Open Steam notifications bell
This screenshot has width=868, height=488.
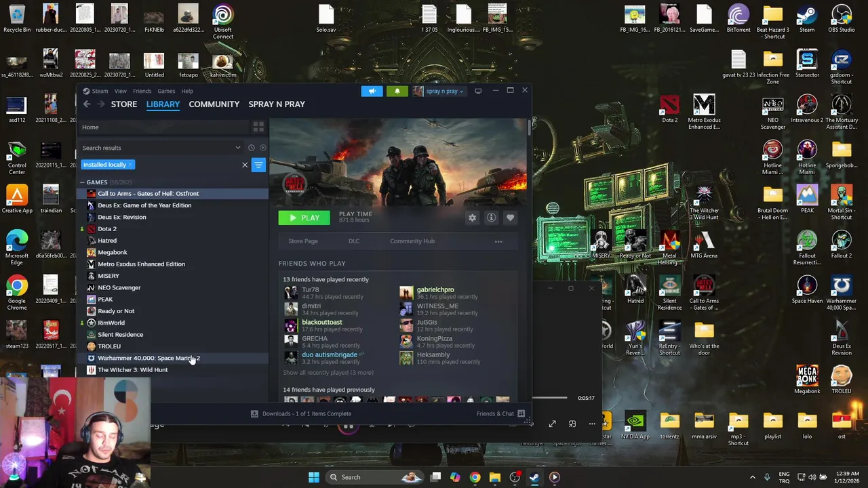click(x=397, y=91)
